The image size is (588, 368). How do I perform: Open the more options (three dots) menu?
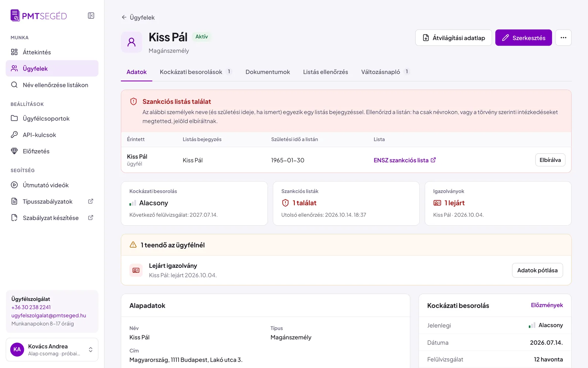[x=563, y=38]
